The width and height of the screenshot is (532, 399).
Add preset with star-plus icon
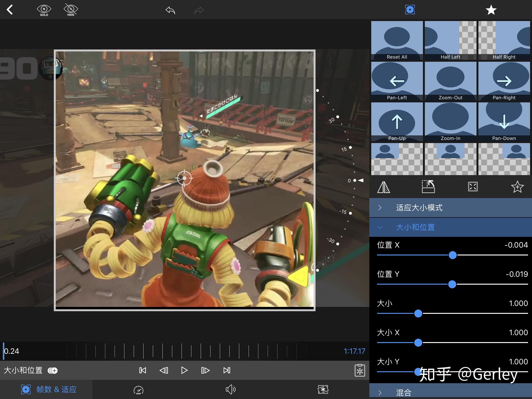click(517, 187)
